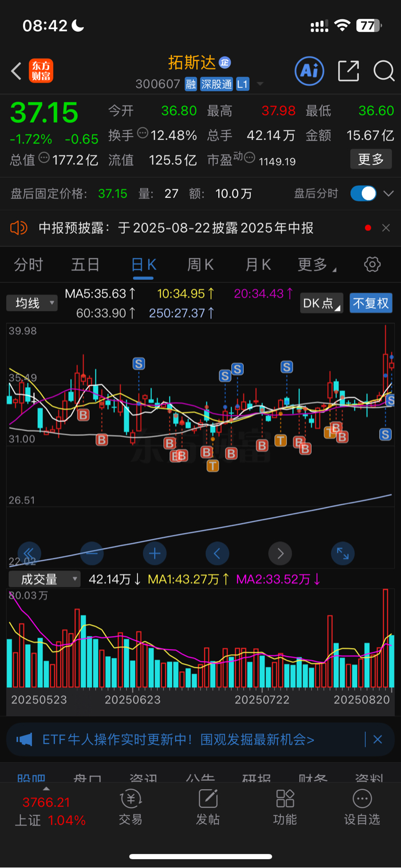Expand the 盘后 panel chevron
Image resolution: width=401 pixels, height=868 pixels.
tap(388, 194)
